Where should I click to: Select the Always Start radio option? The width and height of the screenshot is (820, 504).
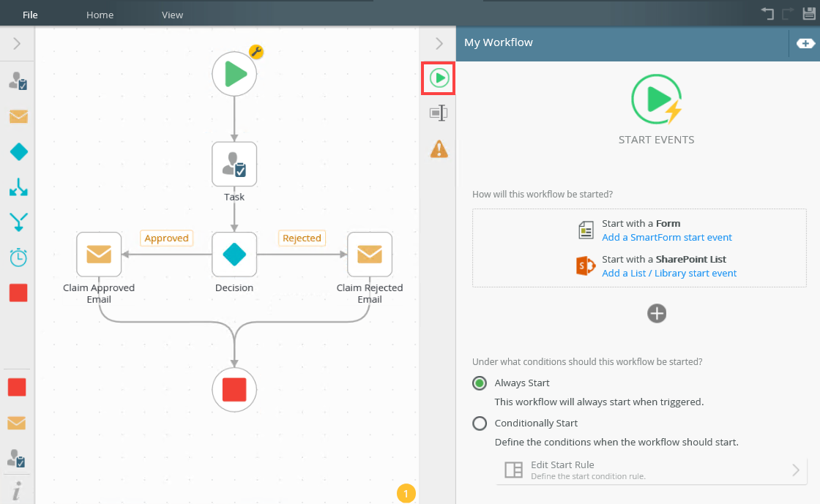[x=480, y=383]
